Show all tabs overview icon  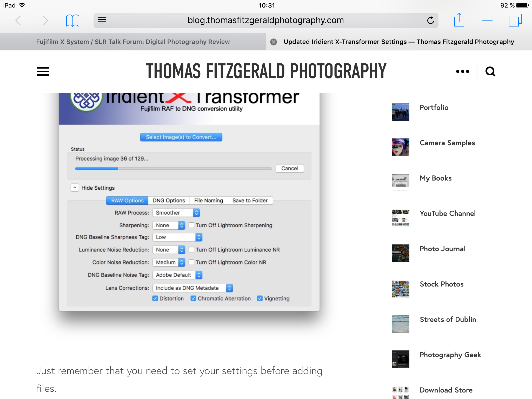tap(515, 20)
